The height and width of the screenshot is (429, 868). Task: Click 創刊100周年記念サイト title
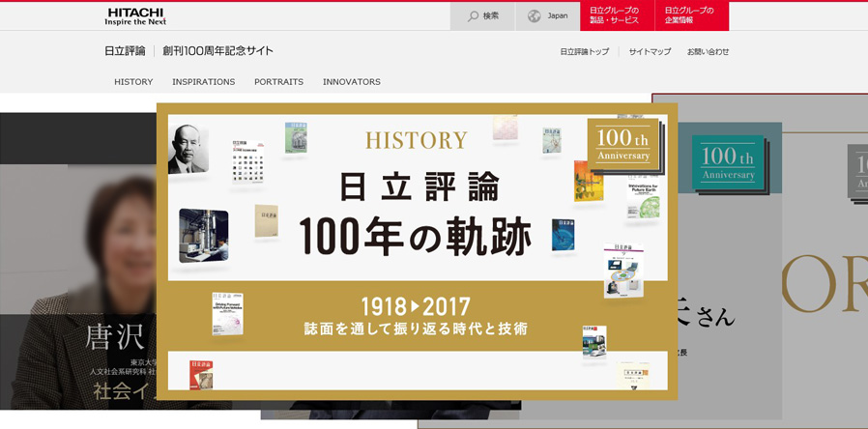pos(217,51)
